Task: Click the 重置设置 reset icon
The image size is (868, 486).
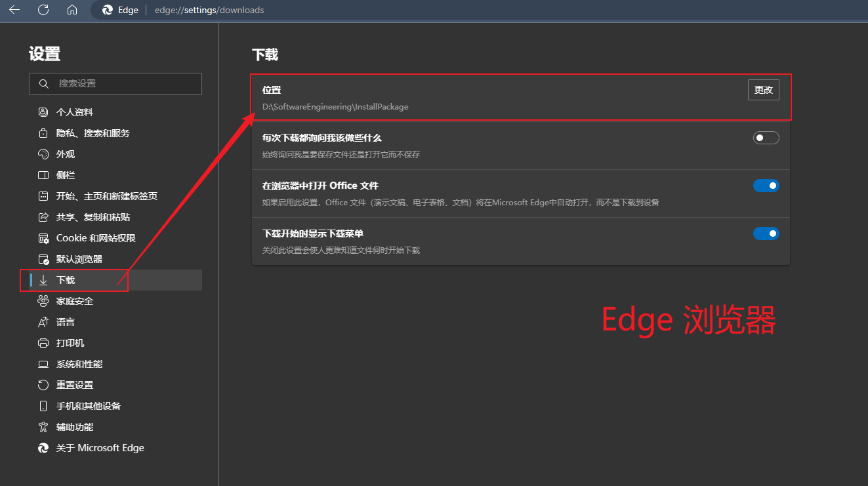Action: pyautogui.click(x=43, y=385)
